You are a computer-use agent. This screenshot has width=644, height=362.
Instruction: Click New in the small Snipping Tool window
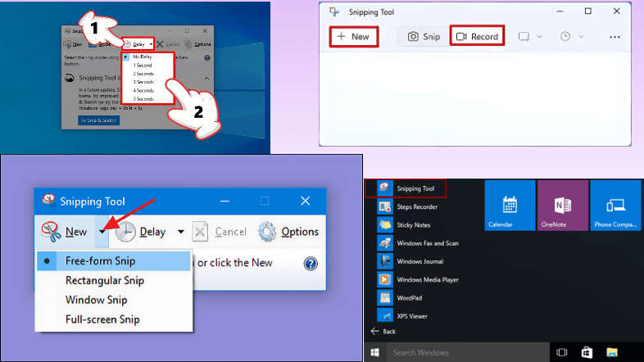[73, 44]
